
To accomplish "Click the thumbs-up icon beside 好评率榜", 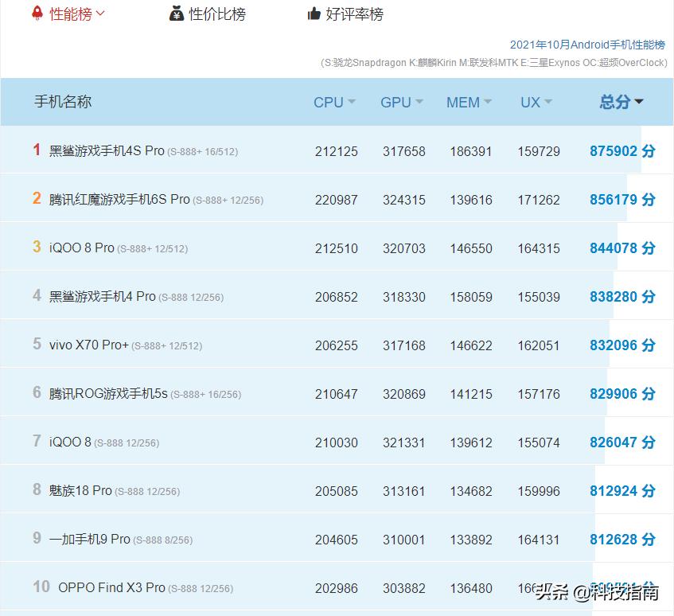I will tap(315, 14).
